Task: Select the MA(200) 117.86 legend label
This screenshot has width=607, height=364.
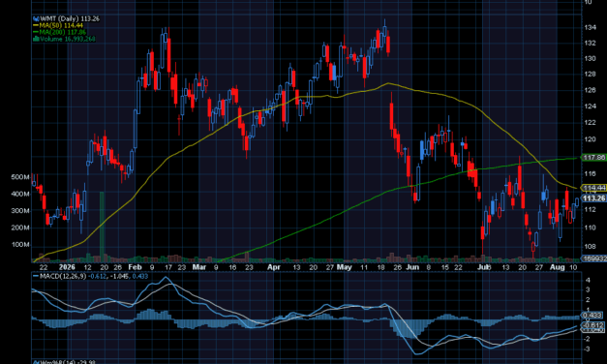Action: click(x=60, y=32)
